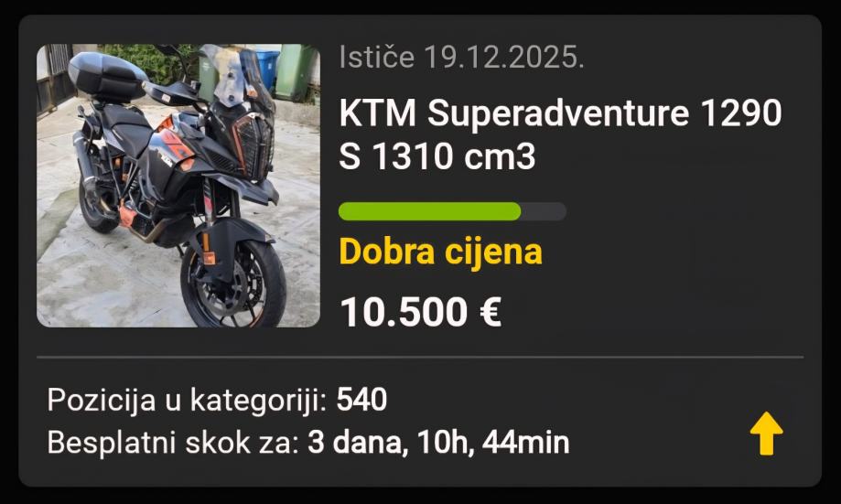841x504 pixels.
Task: Tap the 3 dana, 10h, 44min countdown
Action: (x=438, y=443)
